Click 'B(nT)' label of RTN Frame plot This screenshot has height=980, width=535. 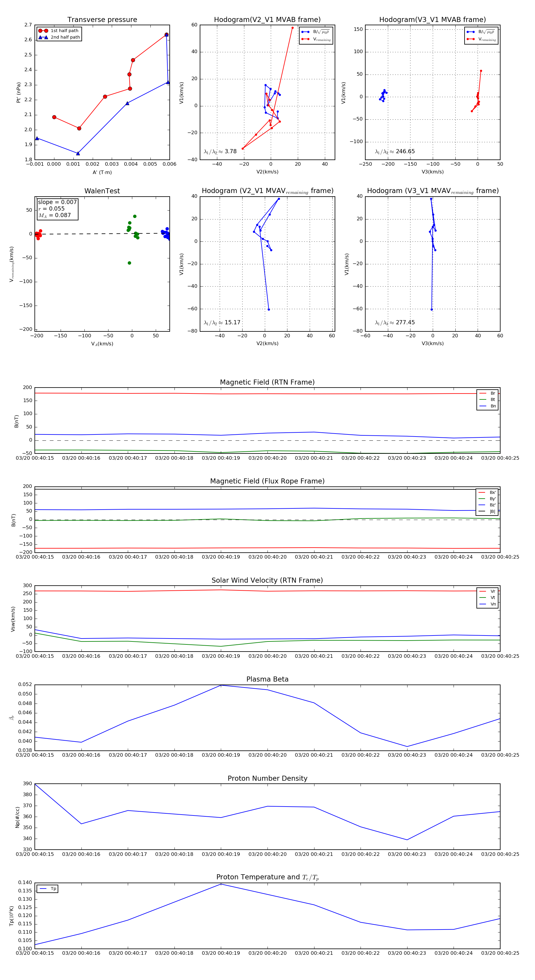pyautogui.click(x=16, y=421)
